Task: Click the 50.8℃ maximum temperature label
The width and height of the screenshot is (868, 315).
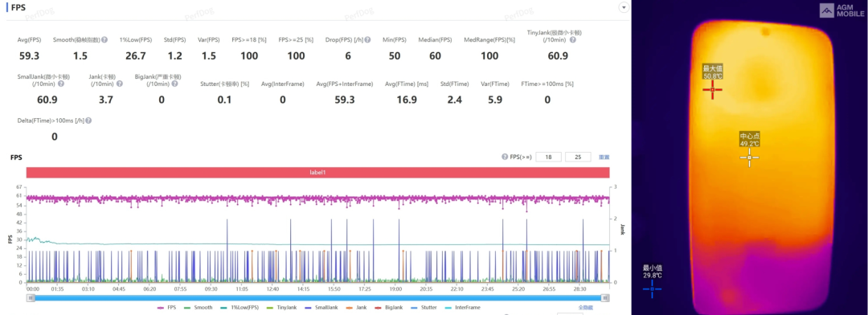Action: tap(712, 76)
